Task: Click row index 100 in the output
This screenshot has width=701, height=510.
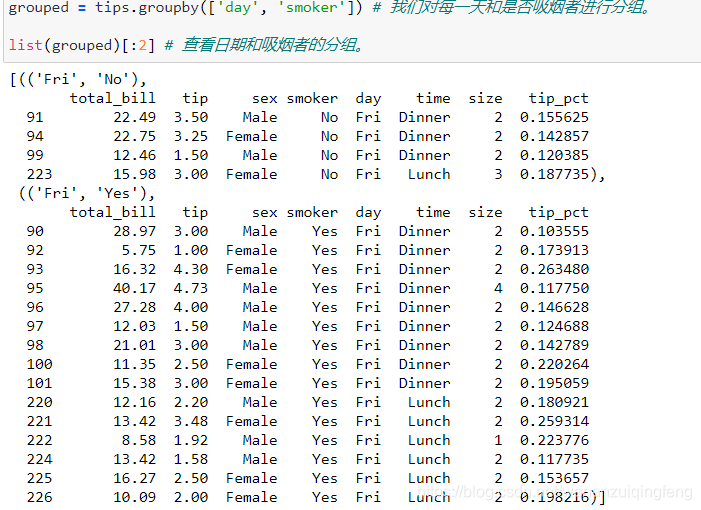Action: coord(39,364)
